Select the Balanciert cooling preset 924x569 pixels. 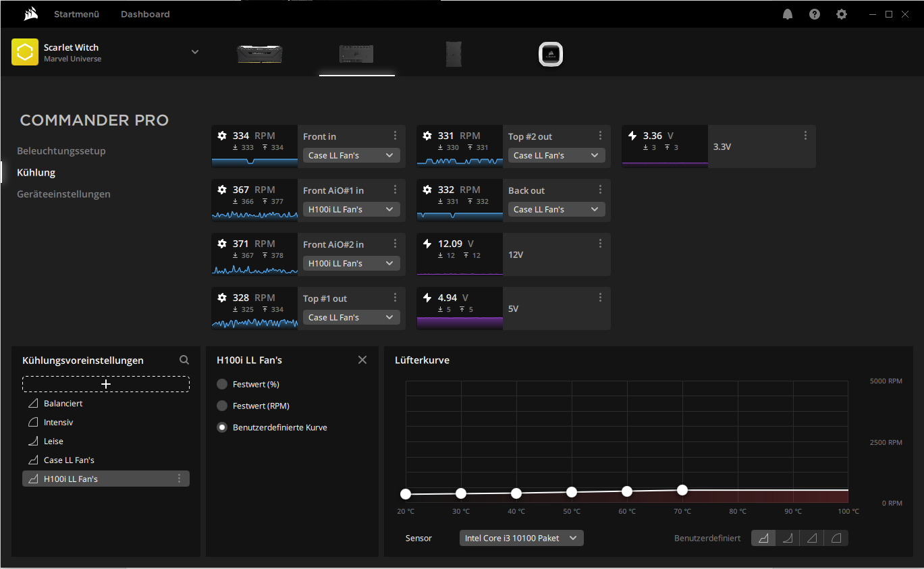(106, 403)
